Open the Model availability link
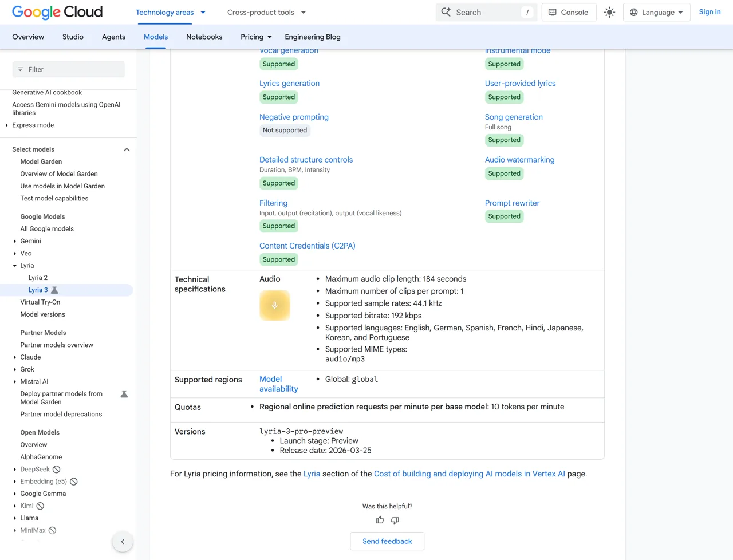The image size is (733, 560). pyautogui.click(x=279, y=384)
